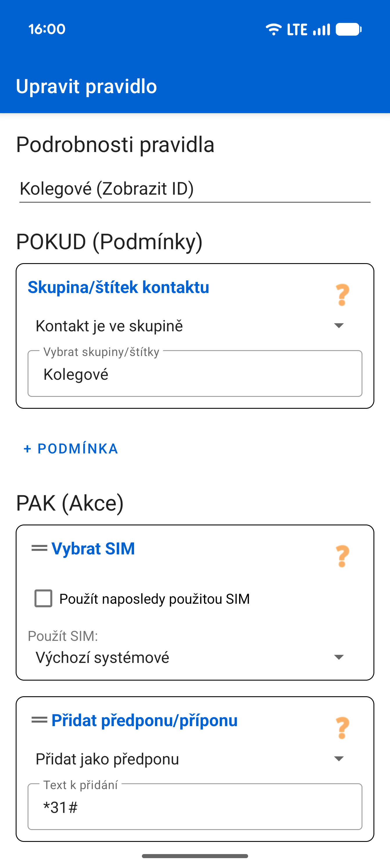Edit the rule name Kolegové (Zobrazit ID)
Screen dimensions: 390x868
tap(195, 188)
